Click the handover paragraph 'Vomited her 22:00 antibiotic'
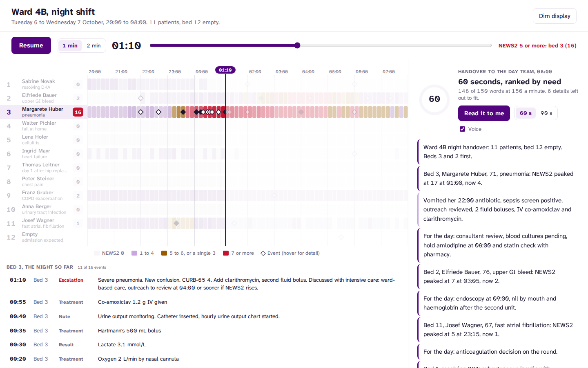Image resolution: width=588 pixels, height=368 pixels. coord(499,209)
